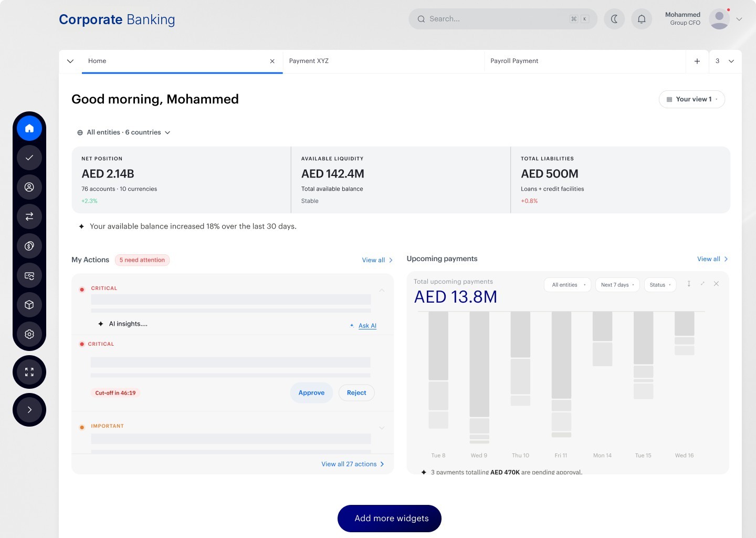
Task: Click the sort arrows icon in Upcoming payments
Action: tap(689, 284)
